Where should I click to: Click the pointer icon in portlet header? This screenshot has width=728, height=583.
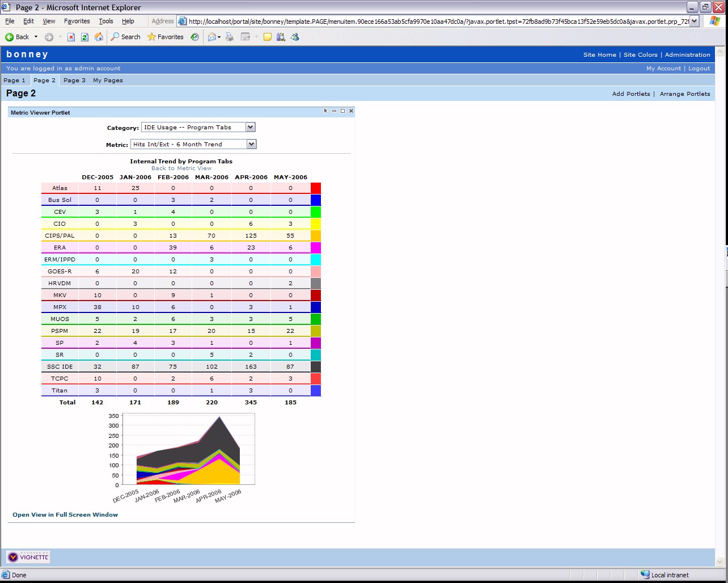click(325, 111)
